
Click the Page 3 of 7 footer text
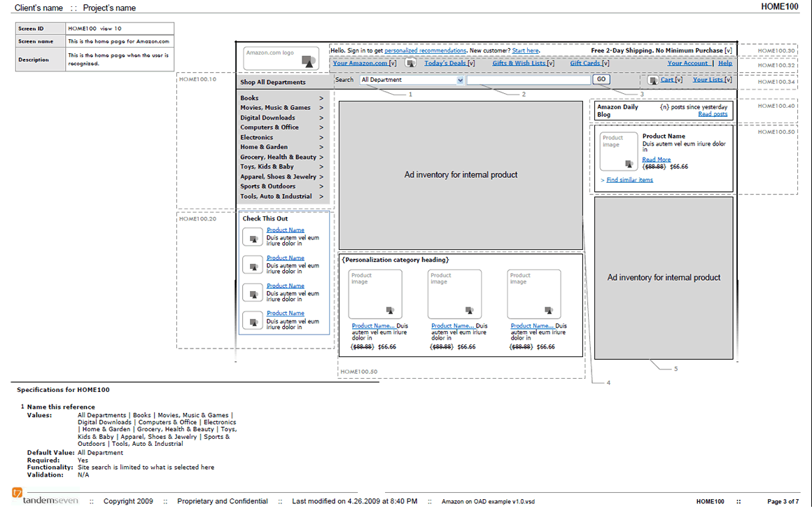pyautogui.click(x=783, y=502)
